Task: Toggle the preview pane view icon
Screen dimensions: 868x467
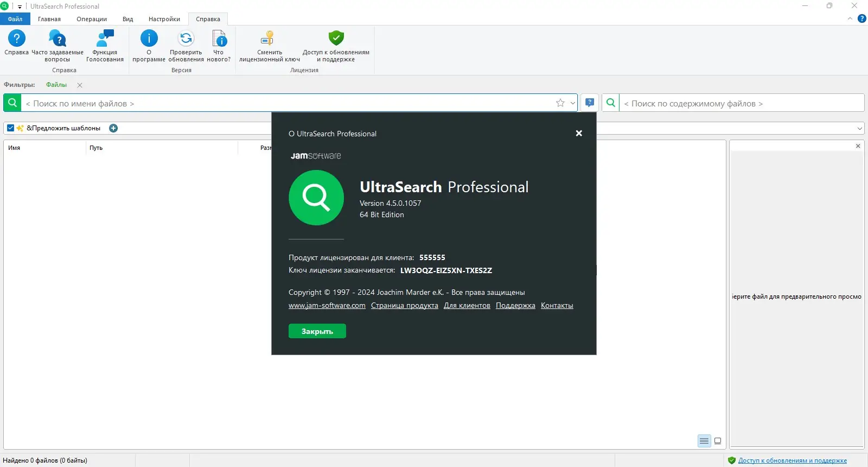Action: pyautogui.click(x=718, y=441)
